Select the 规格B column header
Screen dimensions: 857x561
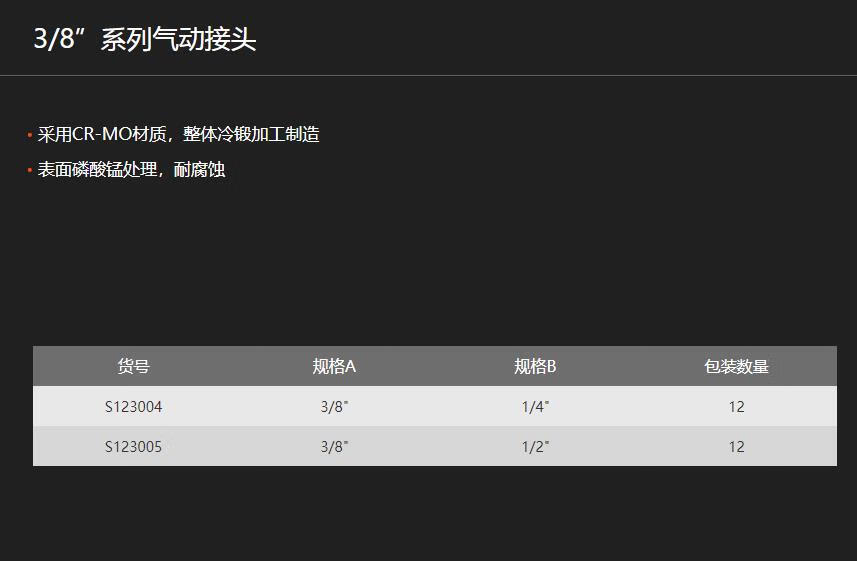tap(535, 366)
